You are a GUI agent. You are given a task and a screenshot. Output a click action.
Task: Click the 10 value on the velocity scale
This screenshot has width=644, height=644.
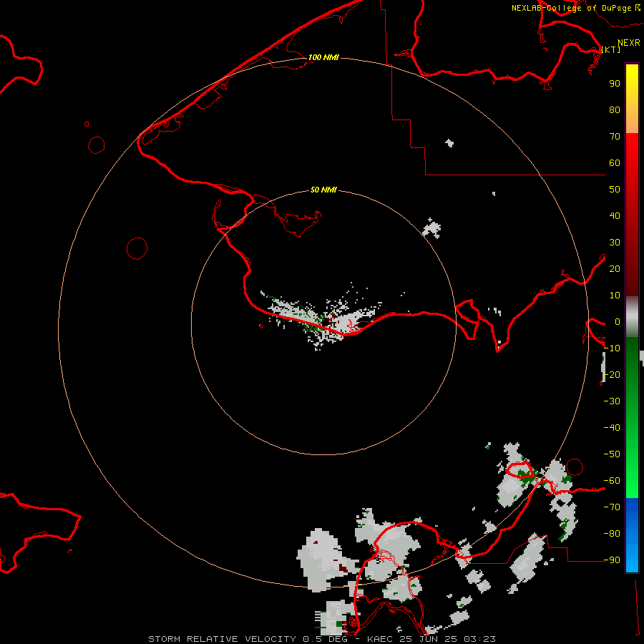click(615, 296)
